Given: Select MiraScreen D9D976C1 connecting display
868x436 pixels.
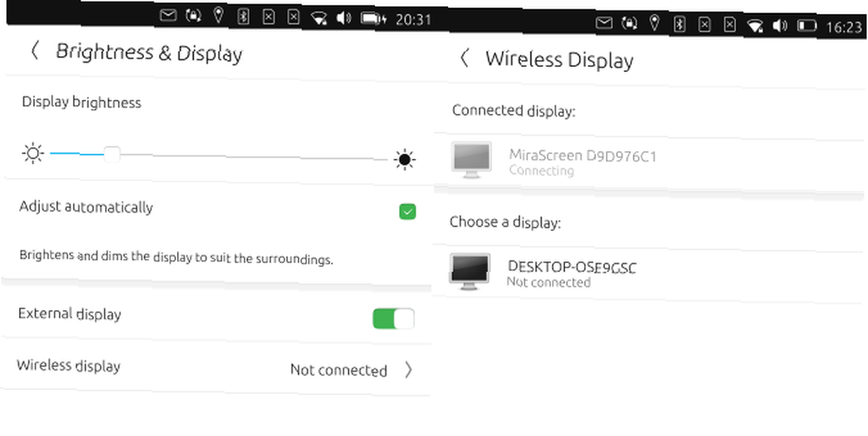Looking at the screenshot, I should pos(649,162).
